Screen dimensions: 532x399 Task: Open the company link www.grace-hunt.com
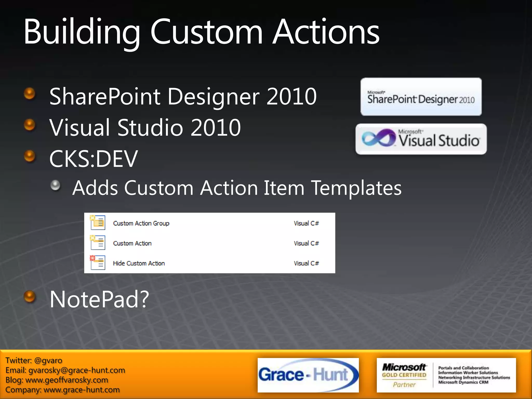(x=82, y=390)
